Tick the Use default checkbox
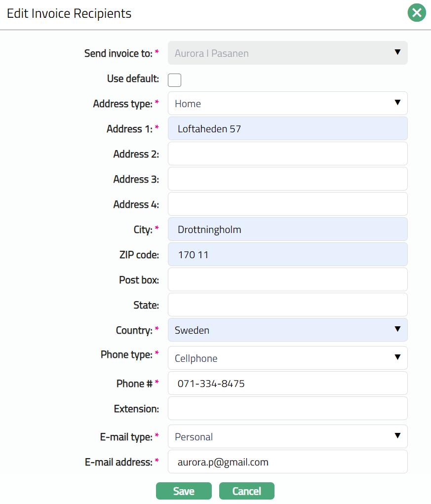 click(x=175, y=80)
